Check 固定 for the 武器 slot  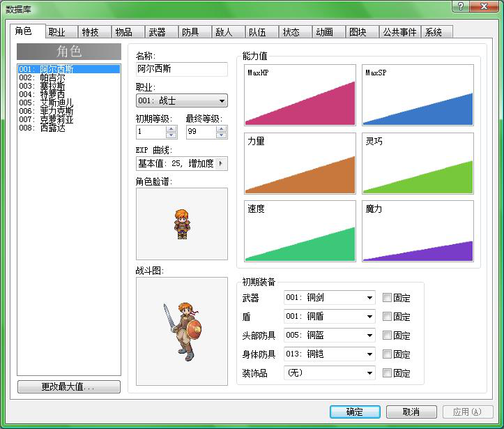[387, 297]
